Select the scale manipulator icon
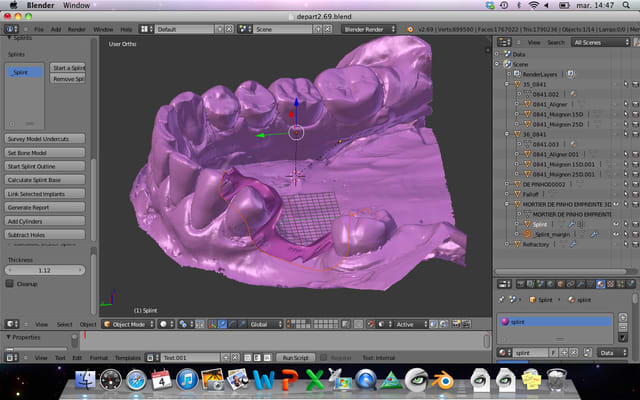The height and width of the screenshot is (400, 640). [242, 324]
